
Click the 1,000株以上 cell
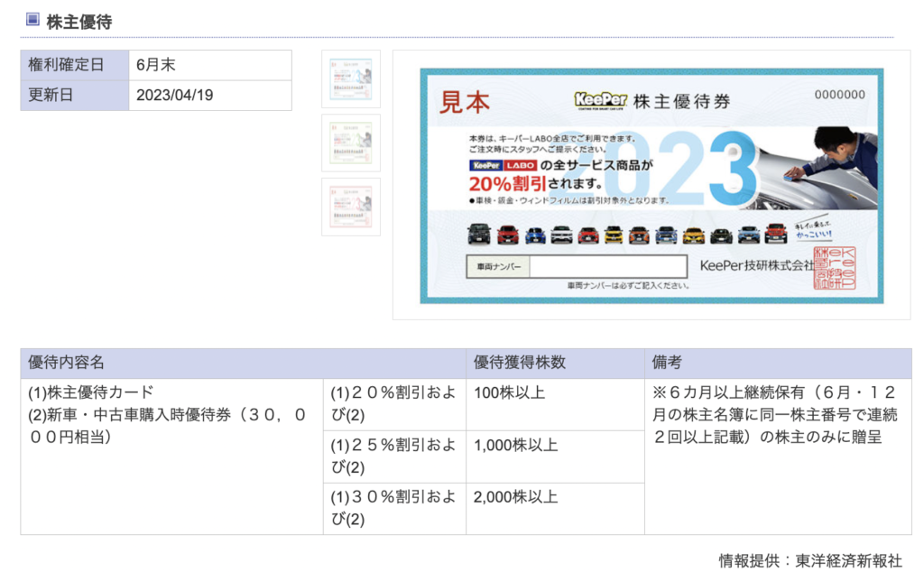(555, 456)
